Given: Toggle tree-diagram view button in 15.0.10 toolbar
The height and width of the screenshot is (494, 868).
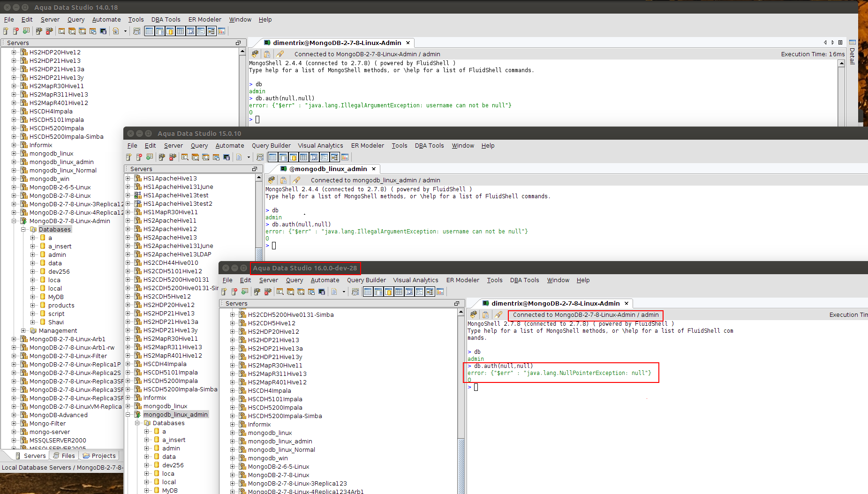Looking at the screenshot, I should [x=334, y=157].
